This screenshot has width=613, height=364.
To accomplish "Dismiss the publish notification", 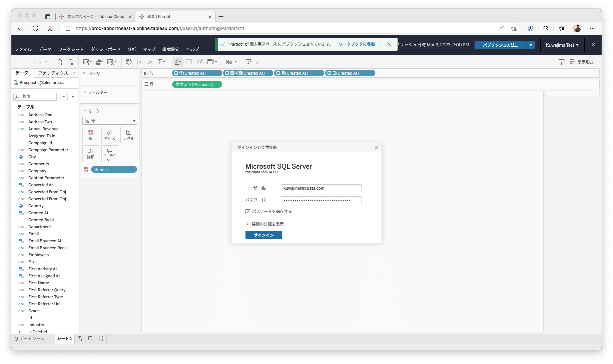I will 389,44.
